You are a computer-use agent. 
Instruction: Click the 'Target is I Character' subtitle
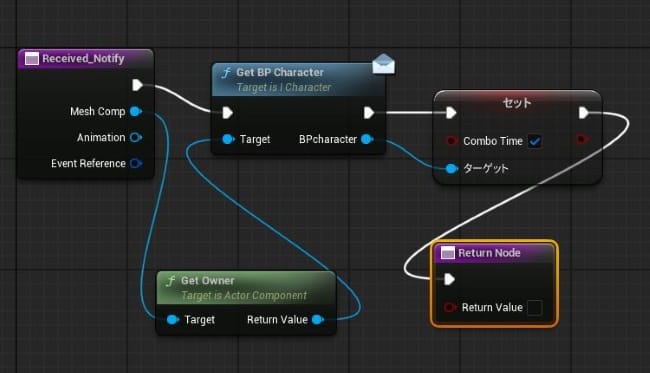point(284,87)
